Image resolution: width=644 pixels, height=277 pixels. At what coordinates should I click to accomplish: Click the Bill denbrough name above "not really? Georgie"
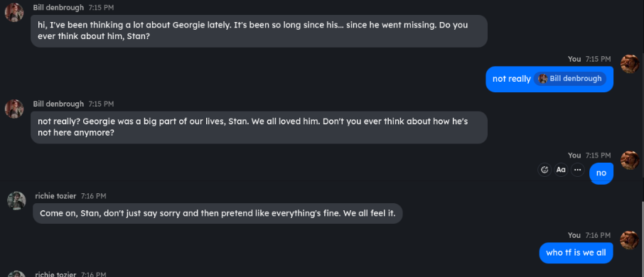tap(58, 104)
